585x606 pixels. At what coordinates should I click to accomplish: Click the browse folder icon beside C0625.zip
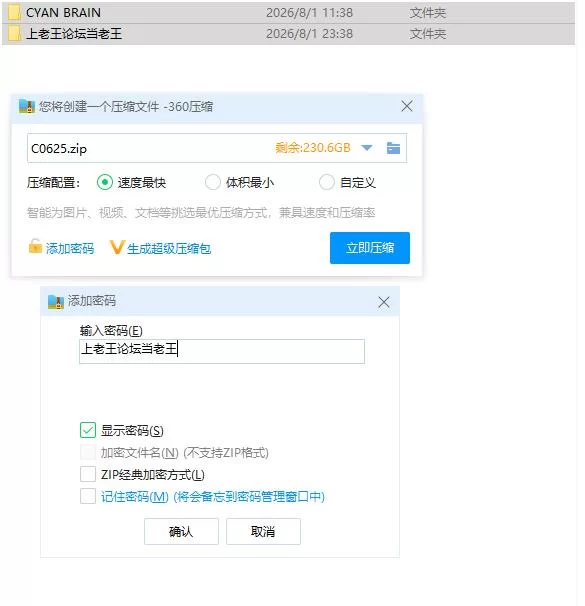(393, 148)
